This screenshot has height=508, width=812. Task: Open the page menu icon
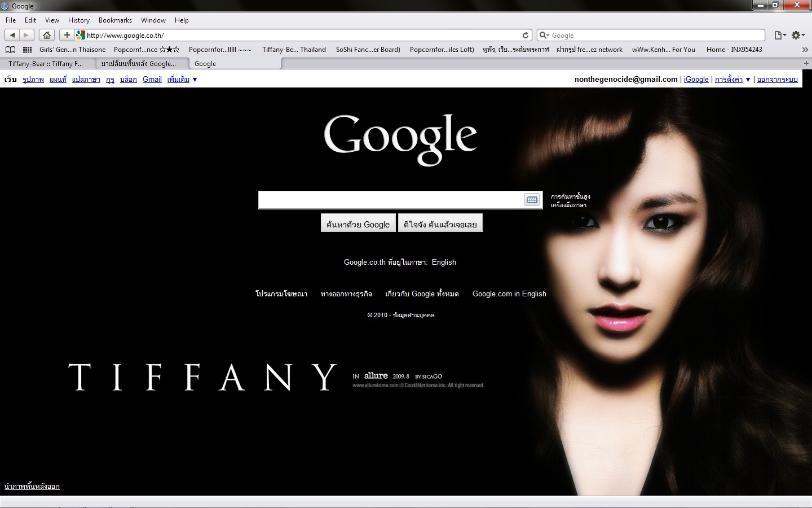click(780, 35)
